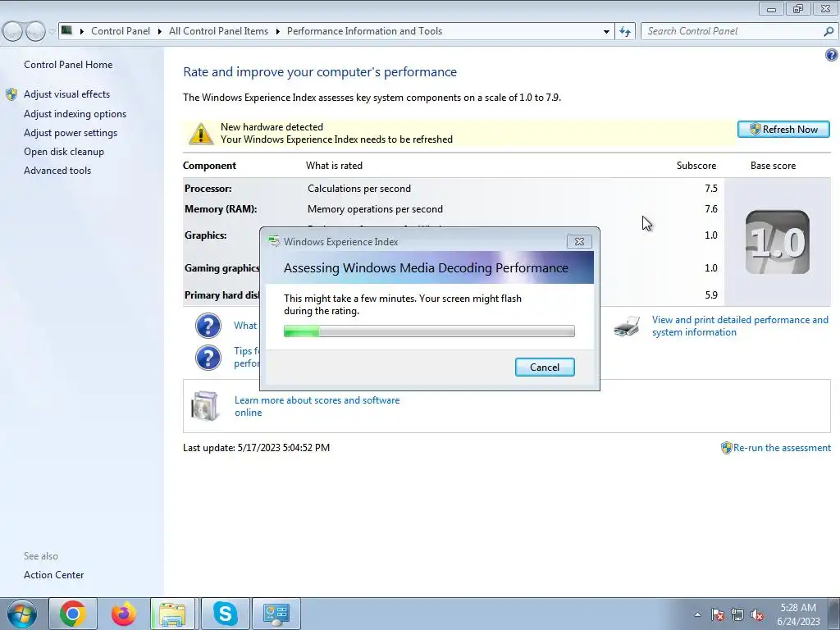Open the taskbar clock and date
Screen dimensions: 840x630
pyautogui.click(x=798, y=614)
